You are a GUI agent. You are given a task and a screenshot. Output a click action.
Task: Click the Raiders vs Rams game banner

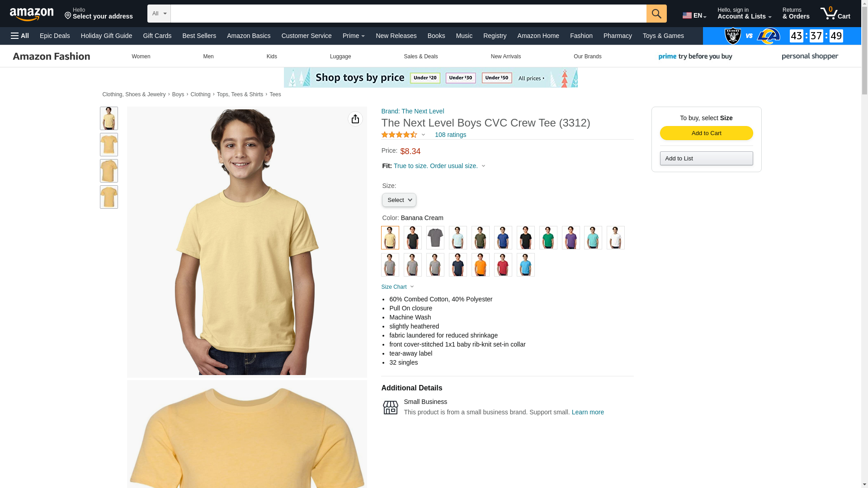782,36
